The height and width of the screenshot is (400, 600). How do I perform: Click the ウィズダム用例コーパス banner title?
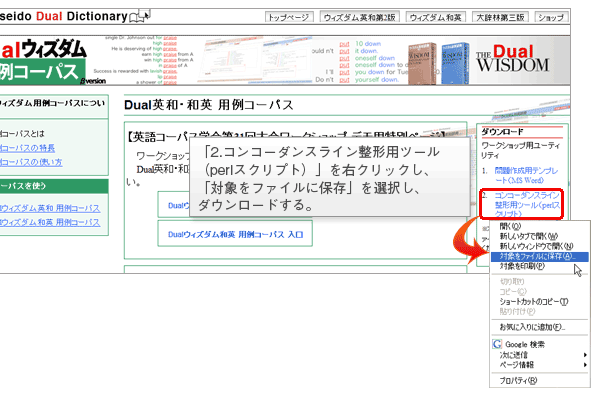[x=43, y=60]
